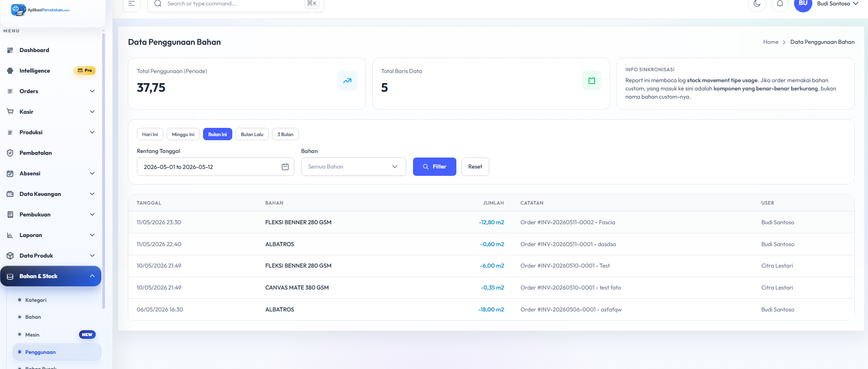Click the CANVAS MATE 380 GSM cell
The height and width of the screenshot is (369, 868).
(x=297, y=288)
